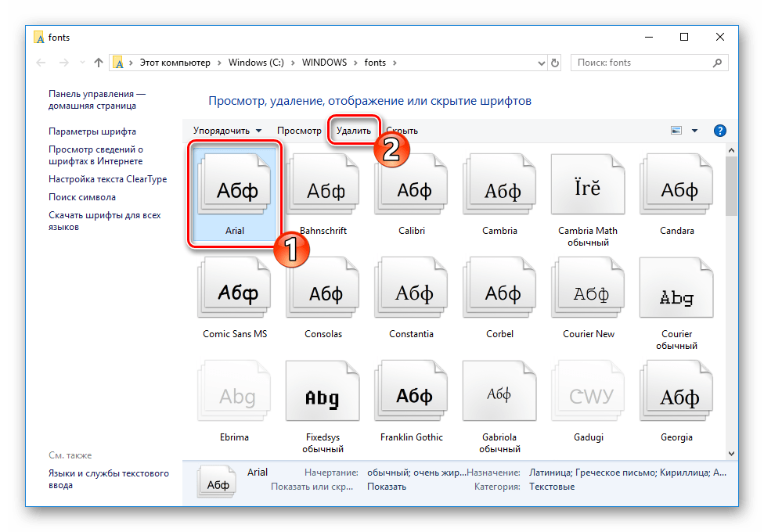The width and height of the screenshot is (764, 532).
Task: Open Настройка текста ClearType link
Action: pos(107,179)
